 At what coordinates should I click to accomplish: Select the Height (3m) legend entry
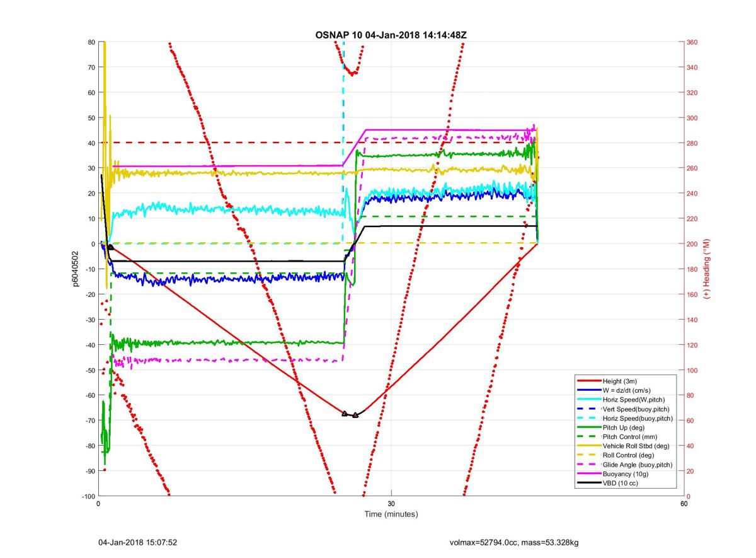point(620,380)
